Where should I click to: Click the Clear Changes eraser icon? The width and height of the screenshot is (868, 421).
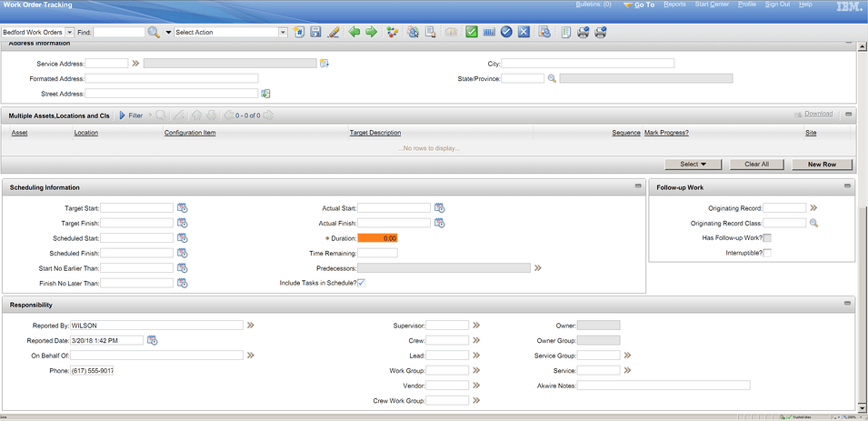tap(333, 32)
